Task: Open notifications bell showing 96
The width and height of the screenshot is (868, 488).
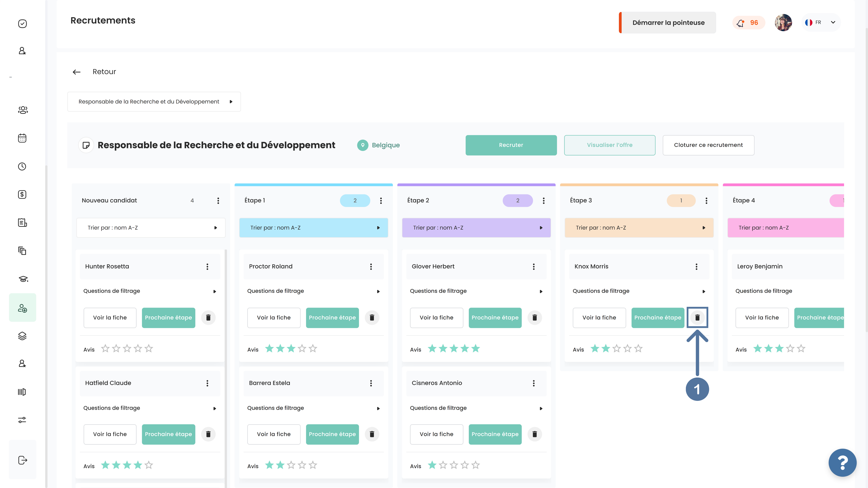Action: [748, 23]
